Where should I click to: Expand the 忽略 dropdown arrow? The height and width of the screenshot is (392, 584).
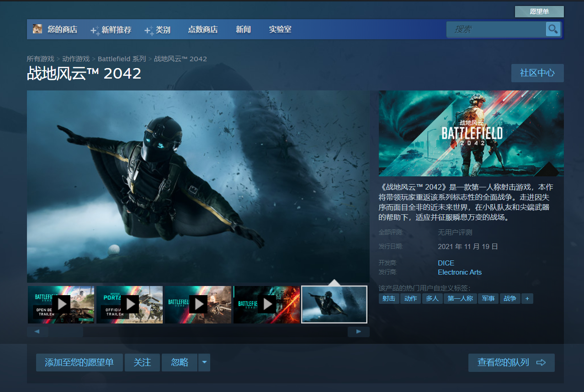tap(204, 363)
